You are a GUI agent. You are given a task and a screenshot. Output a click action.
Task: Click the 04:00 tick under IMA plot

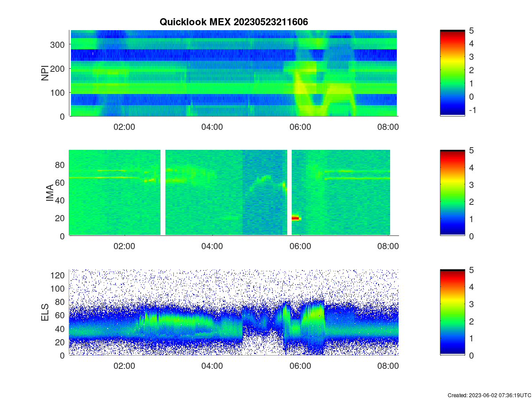point(212,247)
